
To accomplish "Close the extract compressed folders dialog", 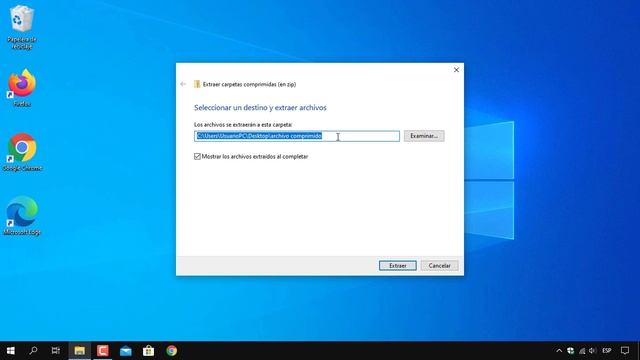I will click(456, 70).
